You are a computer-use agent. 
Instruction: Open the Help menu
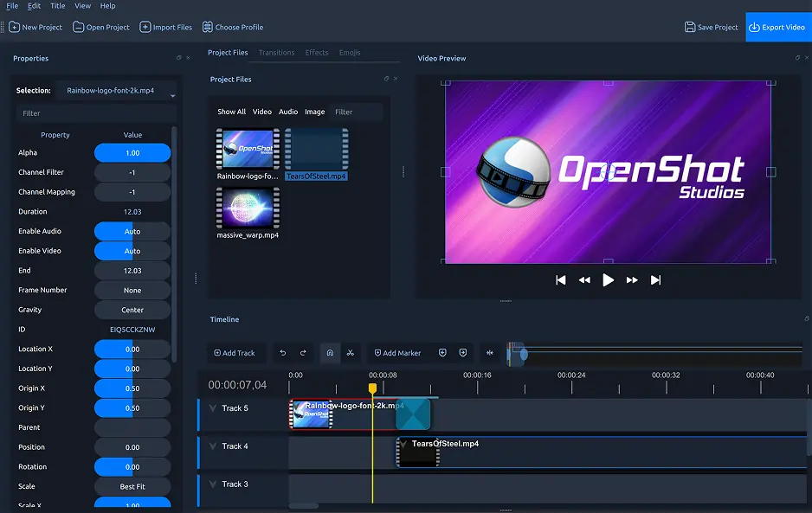(107, 6)
